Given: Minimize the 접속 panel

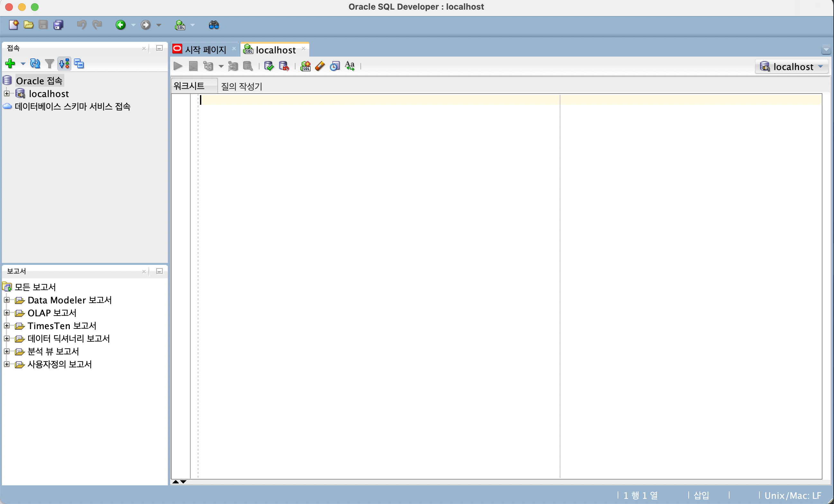Looking at the screenshot, I should tap(159, 48).
